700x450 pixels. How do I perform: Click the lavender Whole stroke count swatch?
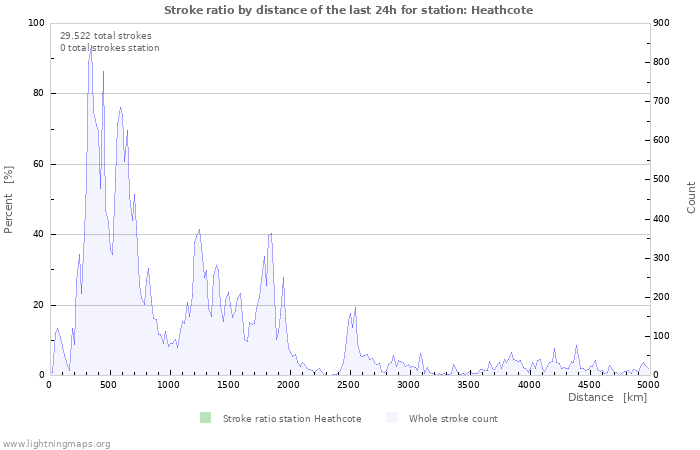tap(391, 418)
